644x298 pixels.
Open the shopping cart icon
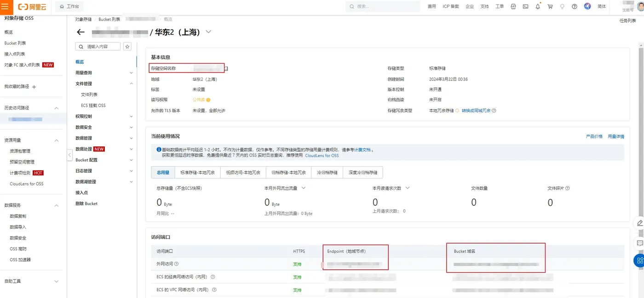[x=550, y=6]
